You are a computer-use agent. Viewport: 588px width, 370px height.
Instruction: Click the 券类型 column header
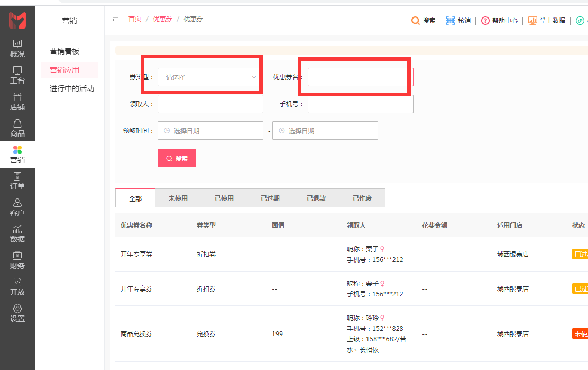(x=206, y=225)
